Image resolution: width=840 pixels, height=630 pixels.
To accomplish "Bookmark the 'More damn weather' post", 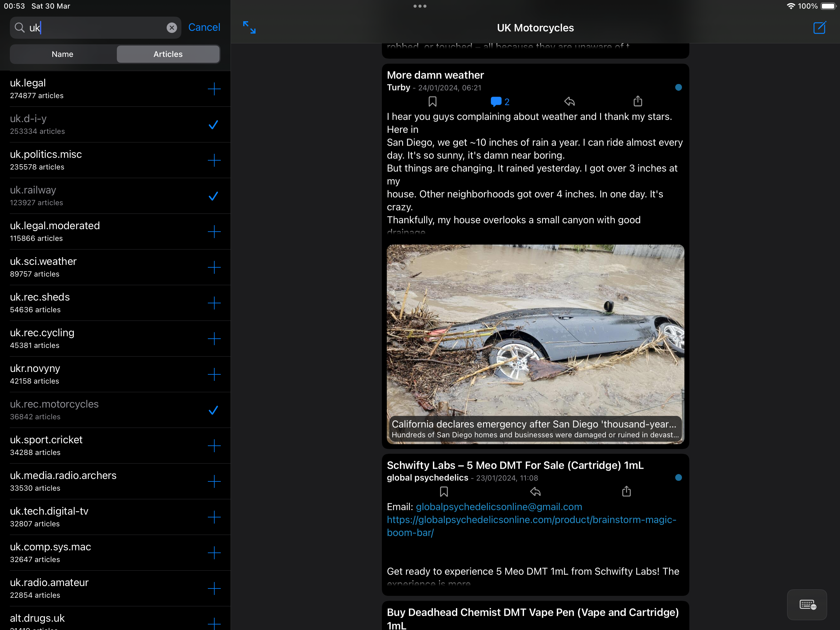I will pos(432,102).
